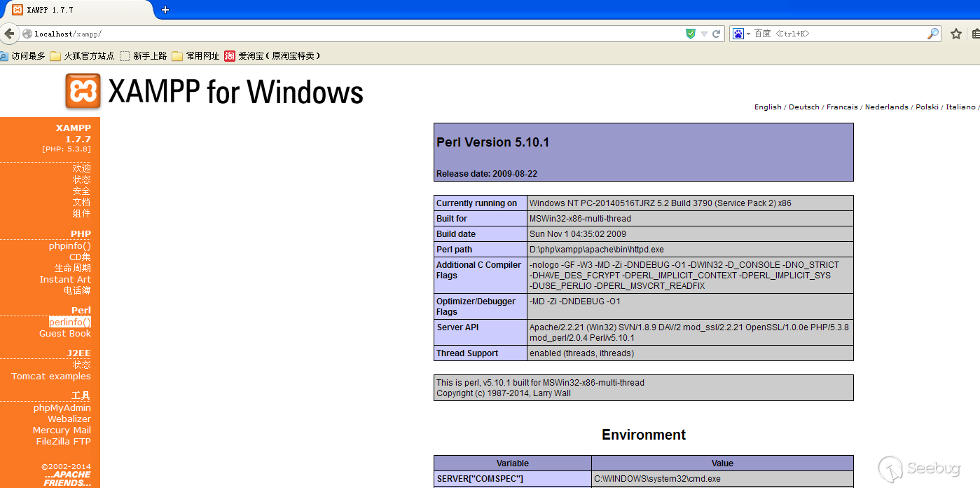The image size is (980, 488).
Task: Click the XAMPP orange logo in header
Action: point(83,91)
